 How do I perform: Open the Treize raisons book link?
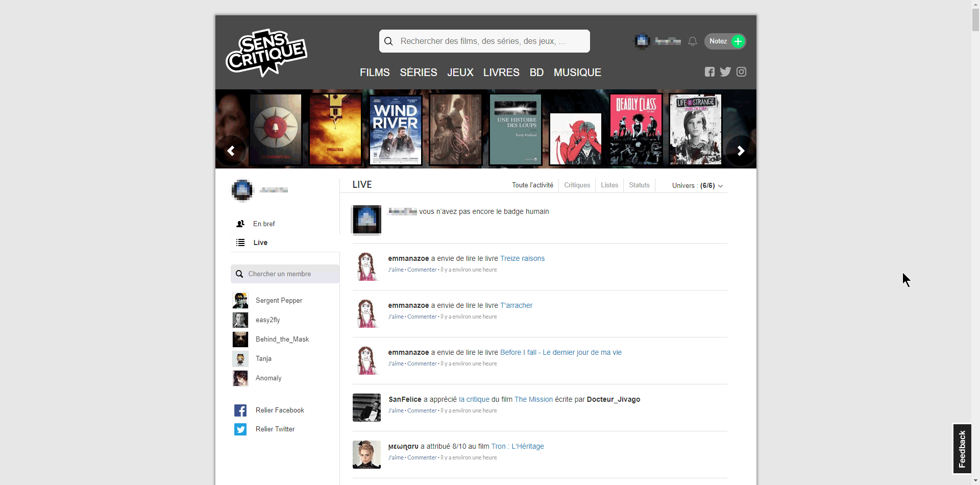coord(522,258)
